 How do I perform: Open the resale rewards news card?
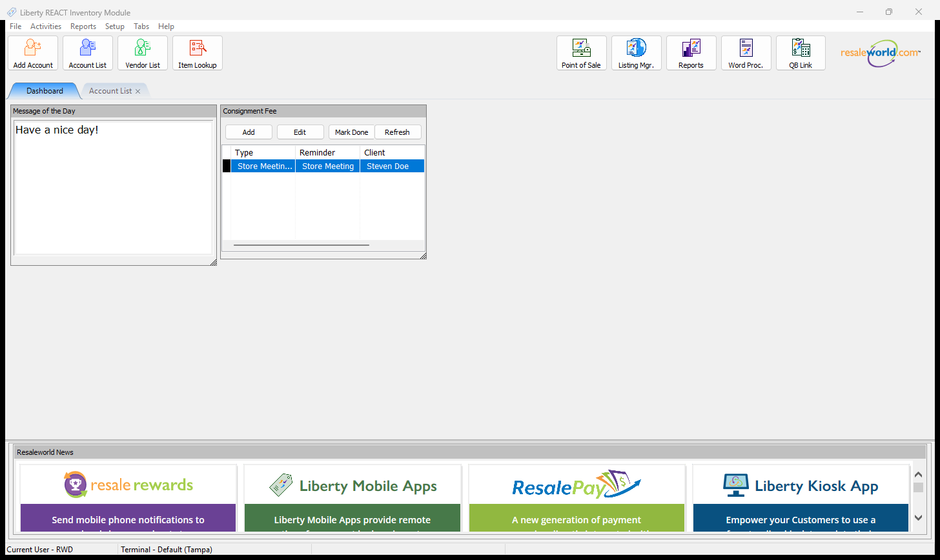point(128,498)
